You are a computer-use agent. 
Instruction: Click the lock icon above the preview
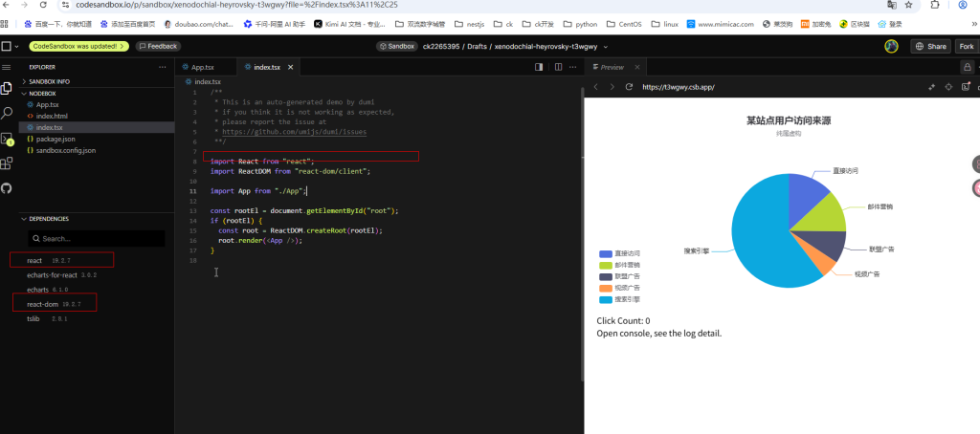[968, 67]
